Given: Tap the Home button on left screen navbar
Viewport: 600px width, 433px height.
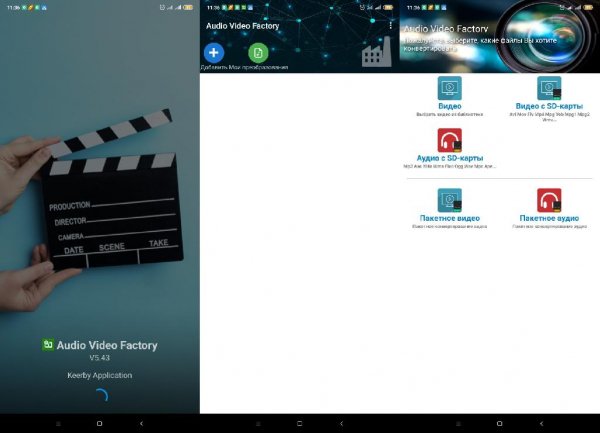Looking at the screenshot, I should 99,423.
